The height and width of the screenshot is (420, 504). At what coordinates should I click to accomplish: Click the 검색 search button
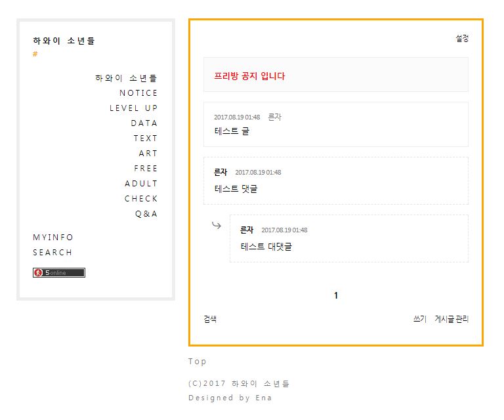click(210, 320)
